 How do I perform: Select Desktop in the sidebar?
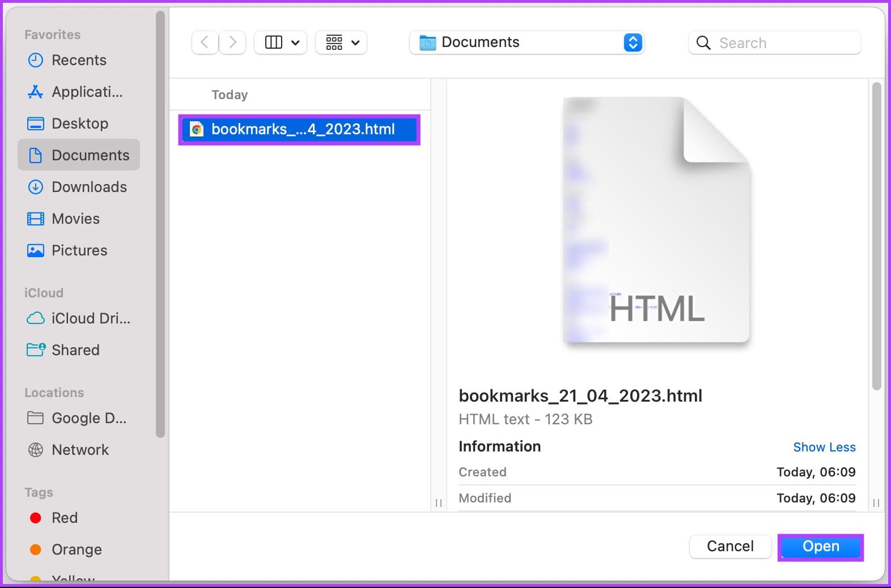point(79,123)
